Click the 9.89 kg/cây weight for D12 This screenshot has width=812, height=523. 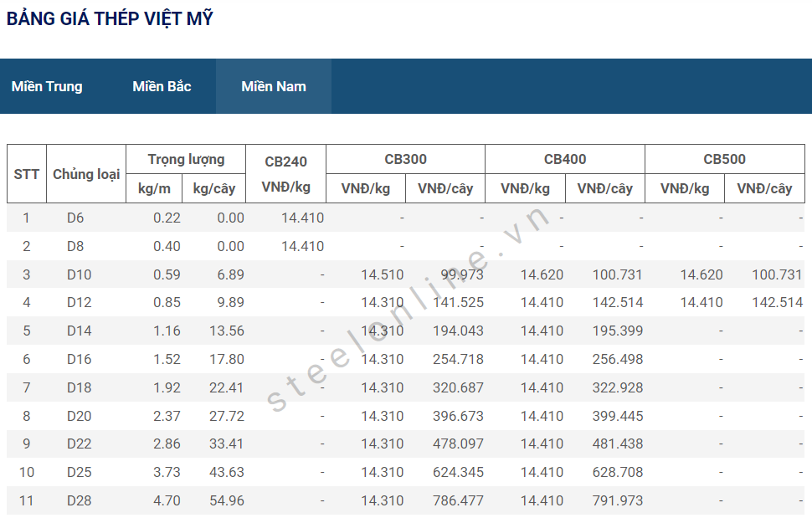click(x=230, y=302)
